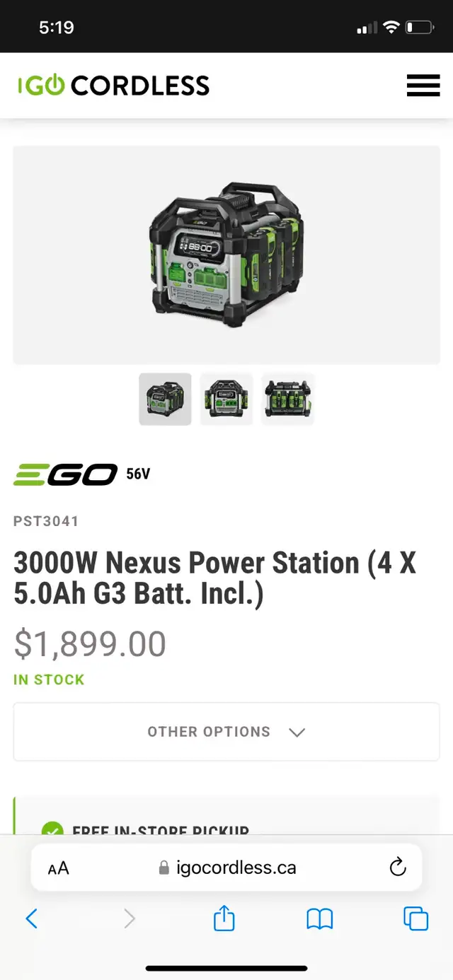Tap the 3000W Nexus Power Station title
Screen dimensions: 453x980
pyautogui.click(x=215, y=578)
